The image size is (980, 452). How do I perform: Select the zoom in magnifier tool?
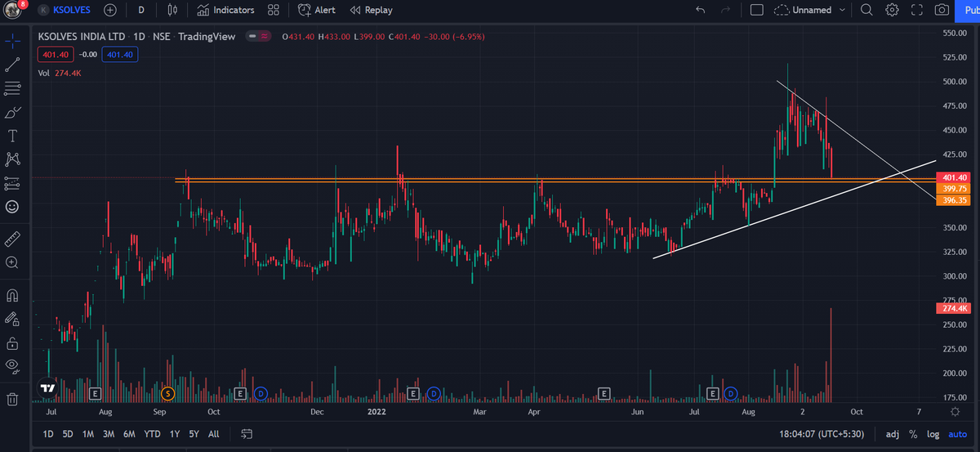12,262
